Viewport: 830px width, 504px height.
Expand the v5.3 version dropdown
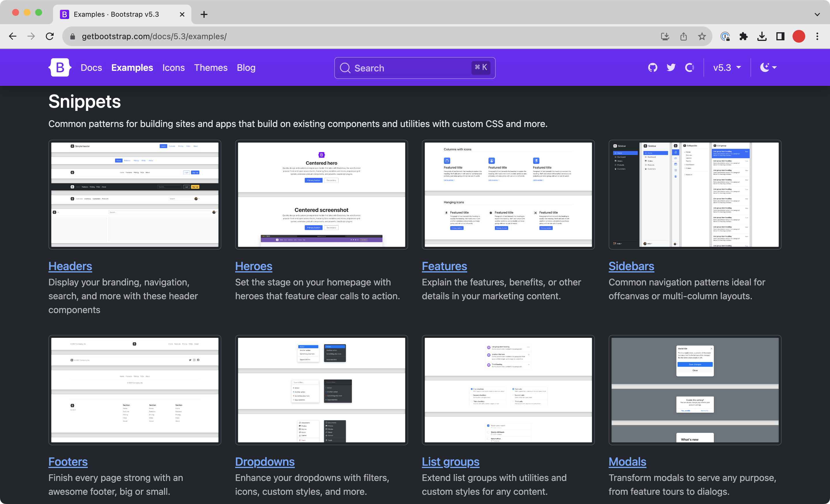[727, 67]
